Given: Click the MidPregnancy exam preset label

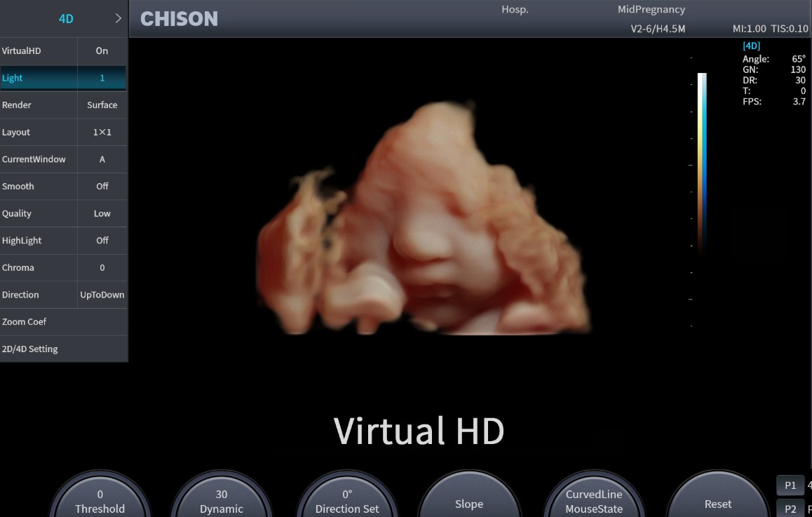Looking at the screenshot, I should coord(651,9).
